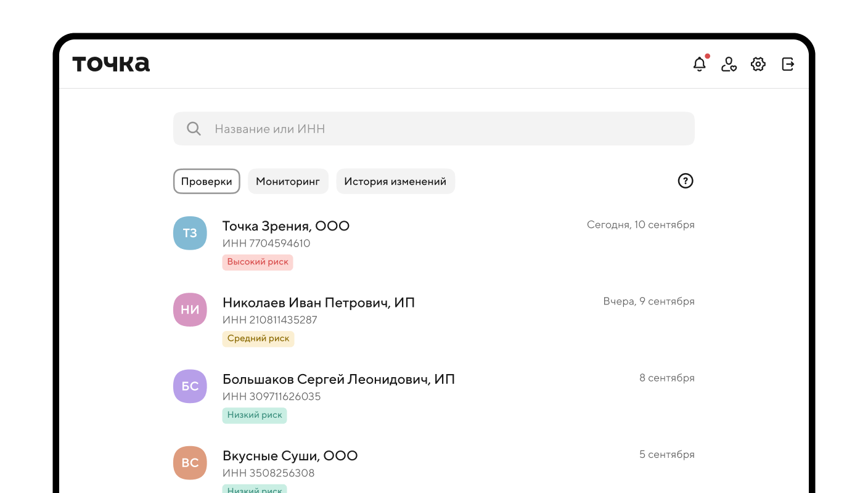Click the Высокий риск badge
Screen dimensions: 868x493
(x=258, y=262)
